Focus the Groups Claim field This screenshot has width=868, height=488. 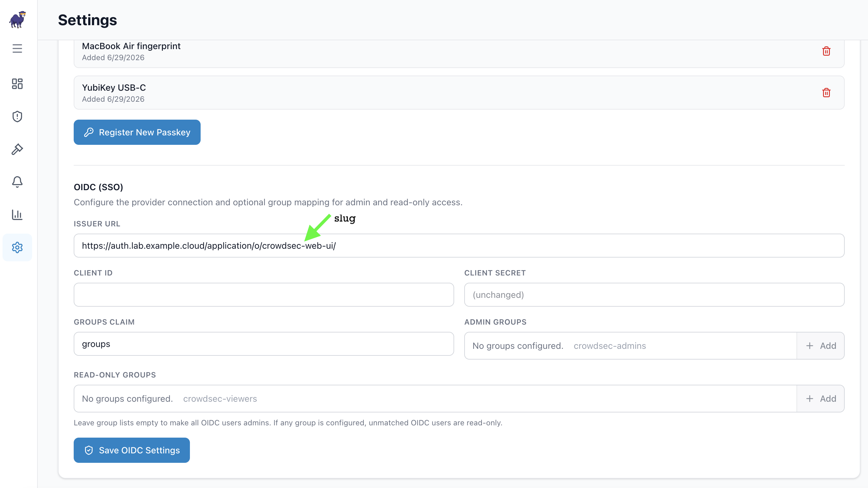[264, 344]
